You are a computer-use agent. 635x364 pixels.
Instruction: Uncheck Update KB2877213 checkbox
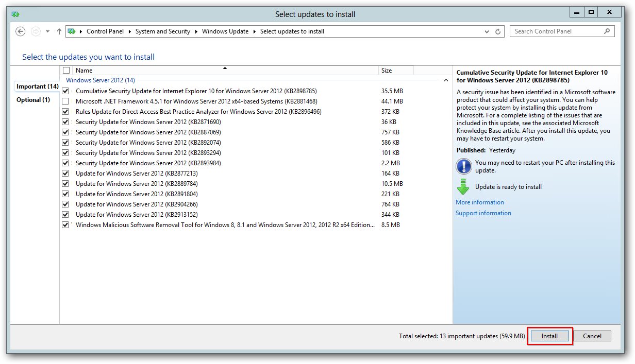(65, 174)
